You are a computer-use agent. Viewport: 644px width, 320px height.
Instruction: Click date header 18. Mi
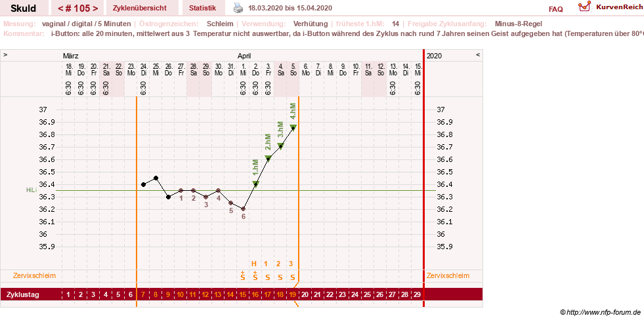pos(68,69)
